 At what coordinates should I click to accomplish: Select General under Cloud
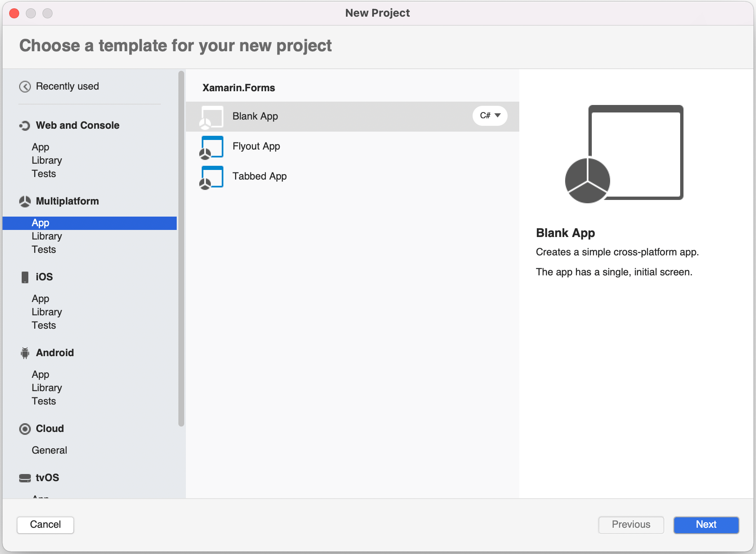pos(49,450)
